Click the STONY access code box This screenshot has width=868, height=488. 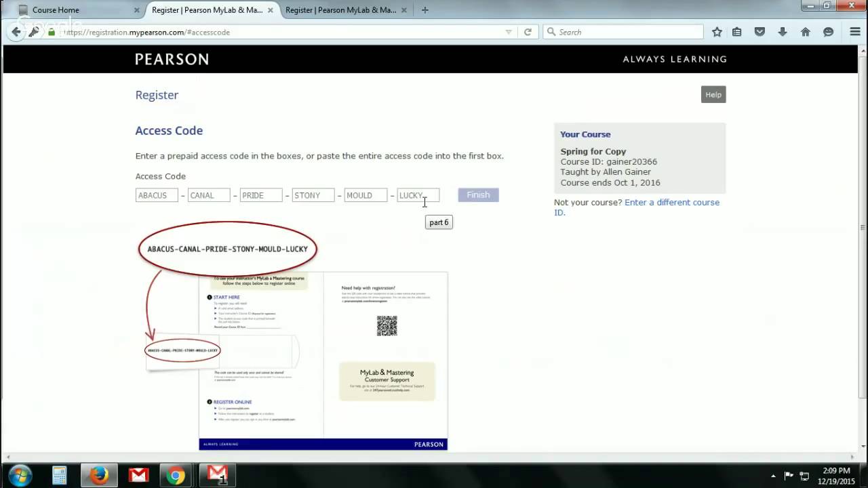coord(313,195)
